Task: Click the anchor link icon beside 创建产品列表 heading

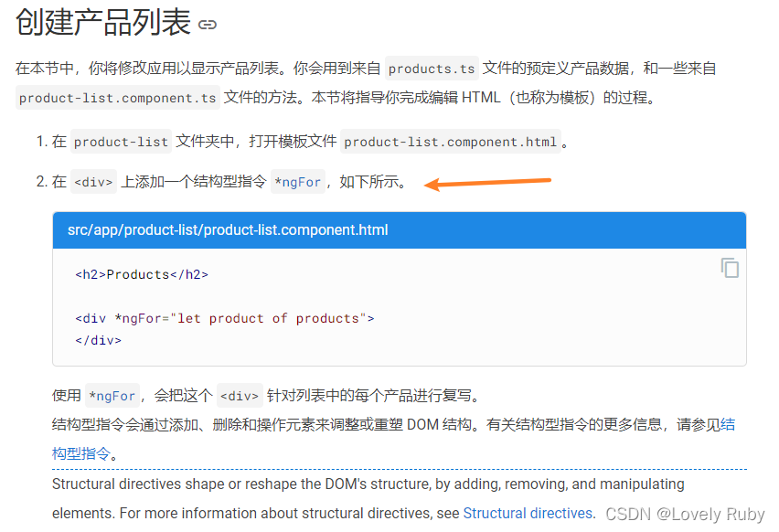Action: 208,25
